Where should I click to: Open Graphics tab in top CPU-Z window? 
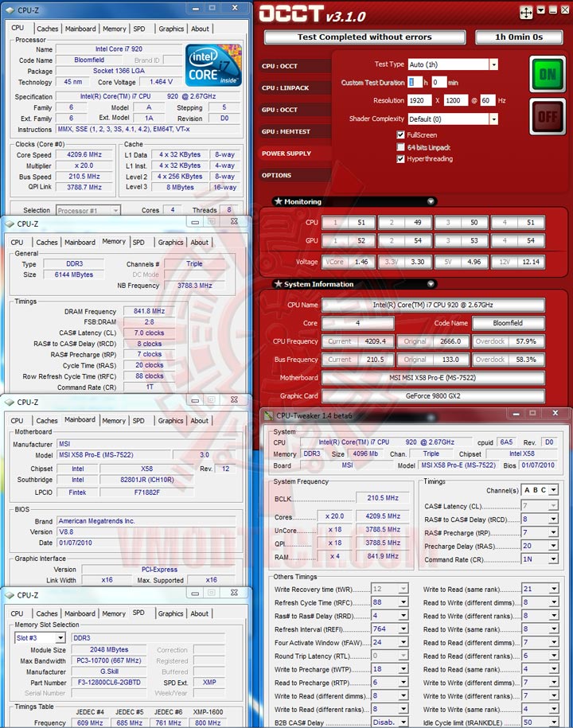[x=171, y=29]
